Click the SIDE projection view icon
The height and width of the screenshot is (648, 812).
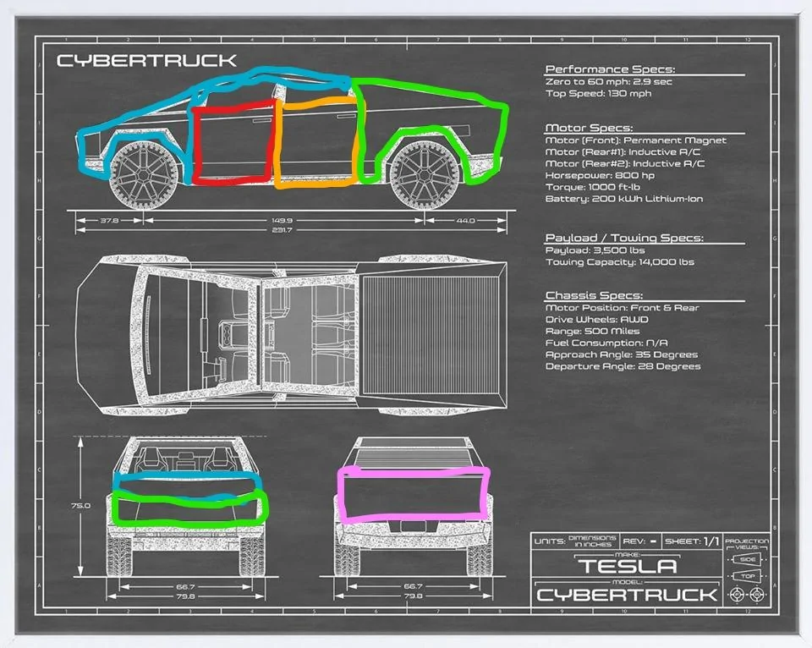[747, 559]
